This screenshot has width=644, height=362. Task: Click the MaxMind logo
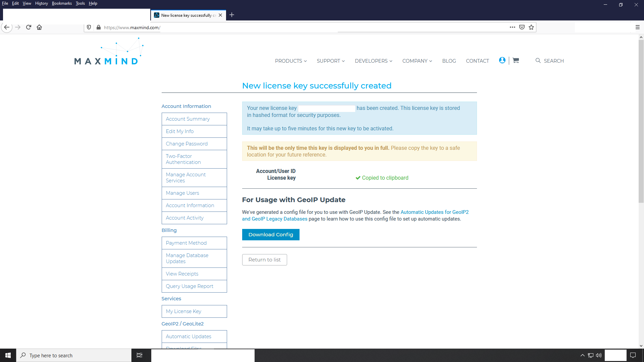click(x=109, y=51)
